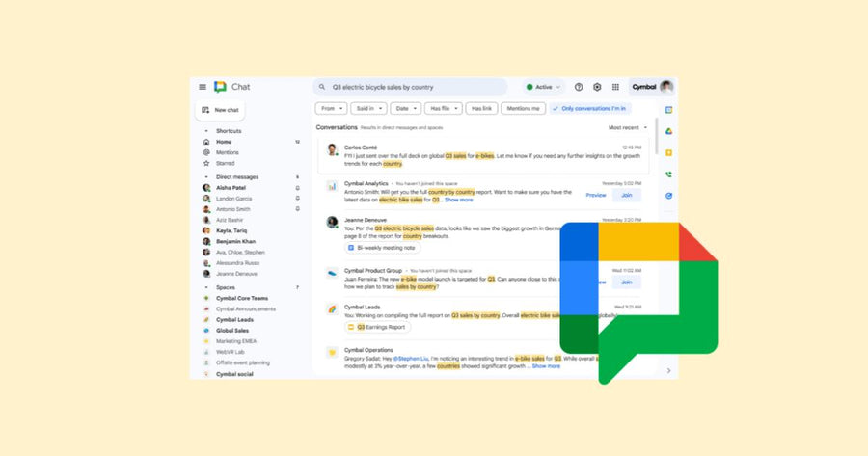Screen dimensions: 868x456
Task: Open the Date filter dropdown
Action: pos(406,109)
